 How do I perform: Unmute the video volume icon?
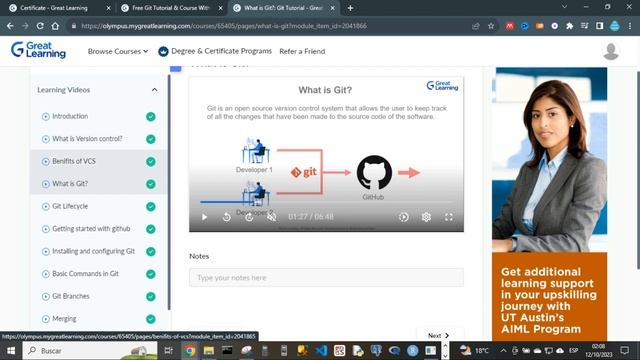tap(271, 217)
